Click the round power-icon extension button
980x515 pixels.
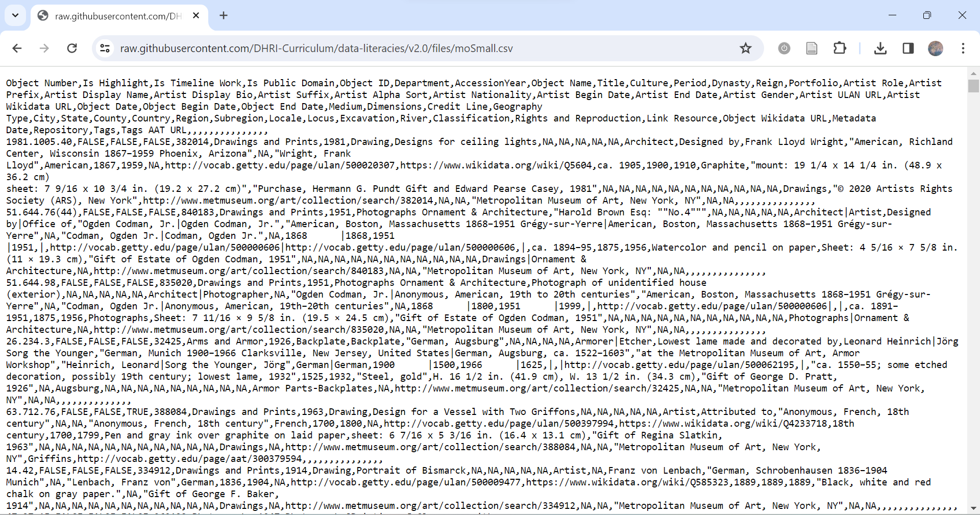[x=784, y=48]
